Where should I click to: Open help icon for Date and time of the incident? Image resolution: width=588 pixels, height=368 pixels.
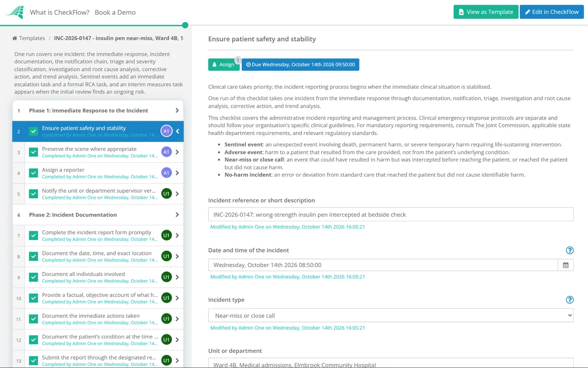(570, 250)
